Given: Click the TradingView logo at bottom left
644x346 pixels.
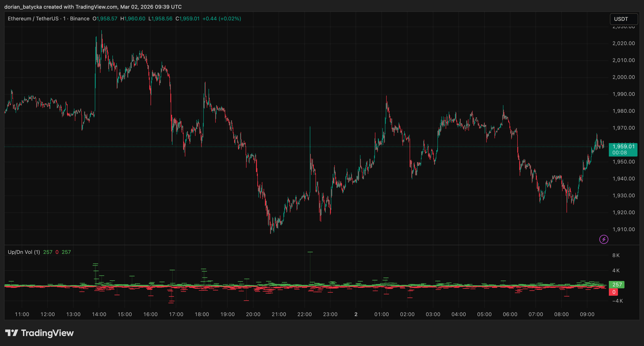Looking at the screenshot, I should 39,333.
